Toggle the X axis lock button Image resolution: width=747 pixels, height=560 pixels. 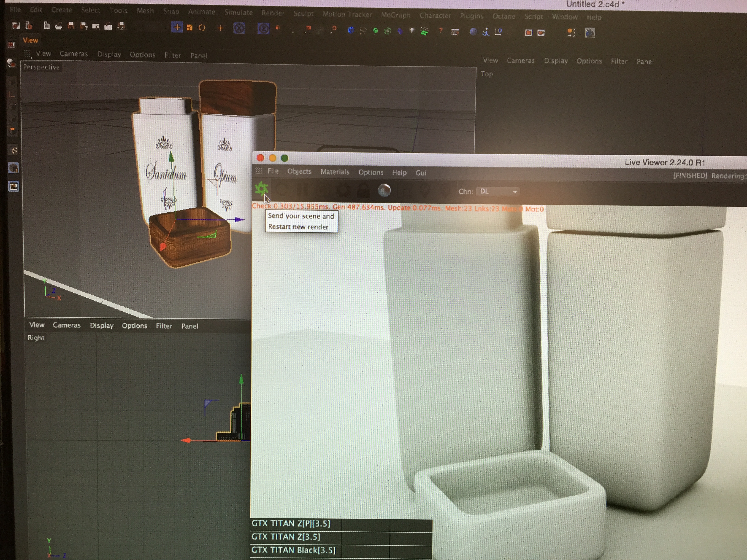(239, 28)
